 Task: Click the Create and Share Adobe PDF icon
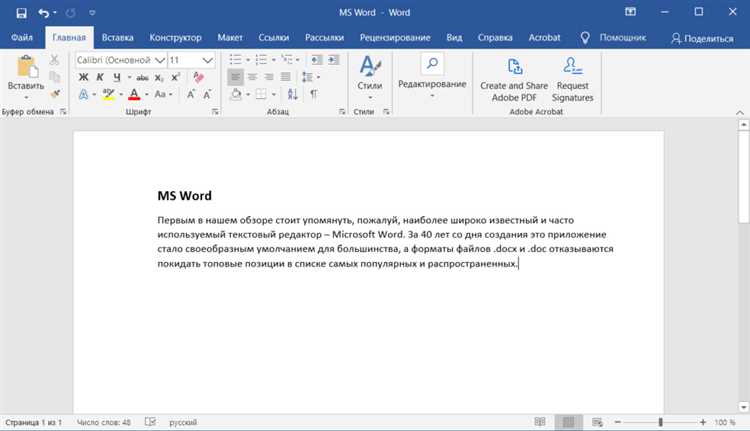click(x=514, y=66)
